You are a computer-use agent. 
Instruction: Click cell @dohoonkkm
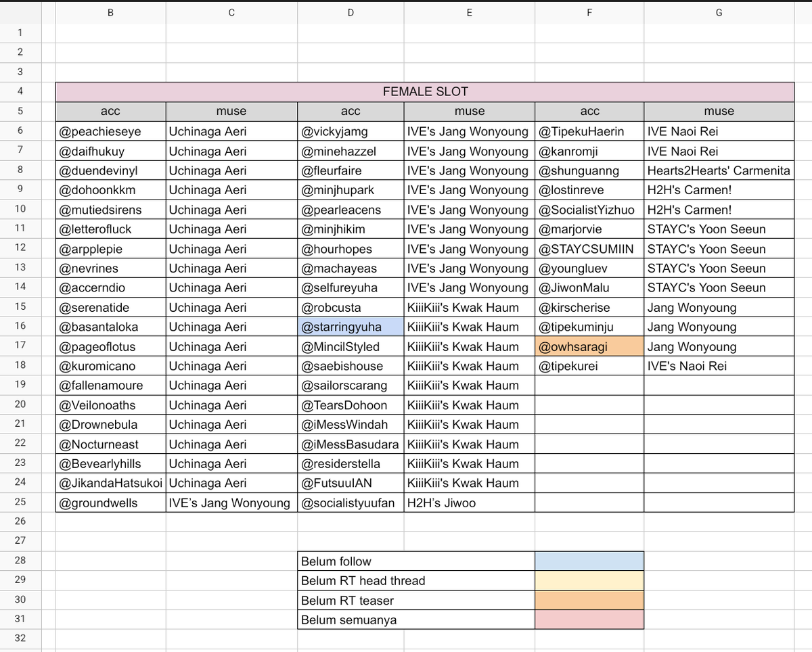click(111, 190)
